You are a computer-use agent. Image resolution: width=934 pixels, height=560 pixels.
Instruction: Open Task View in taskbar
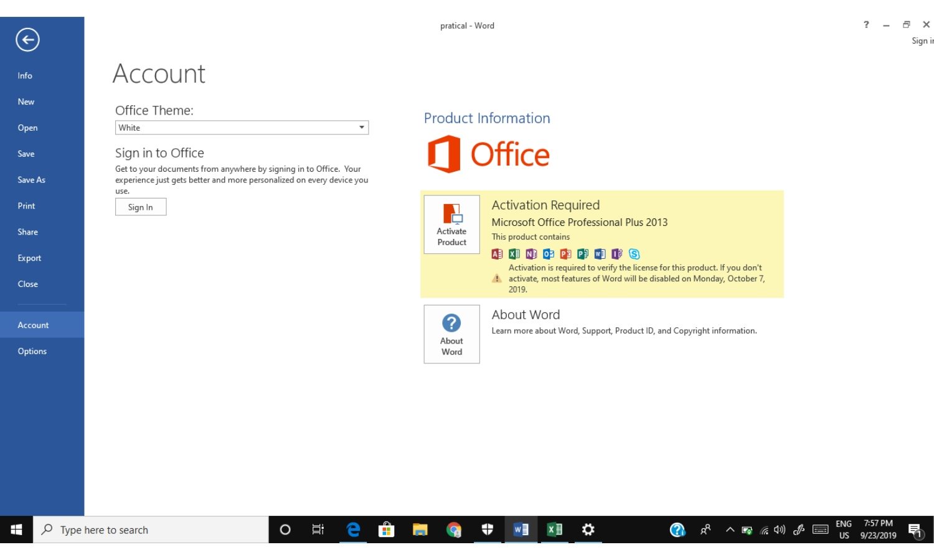click(x=318, y=530)
